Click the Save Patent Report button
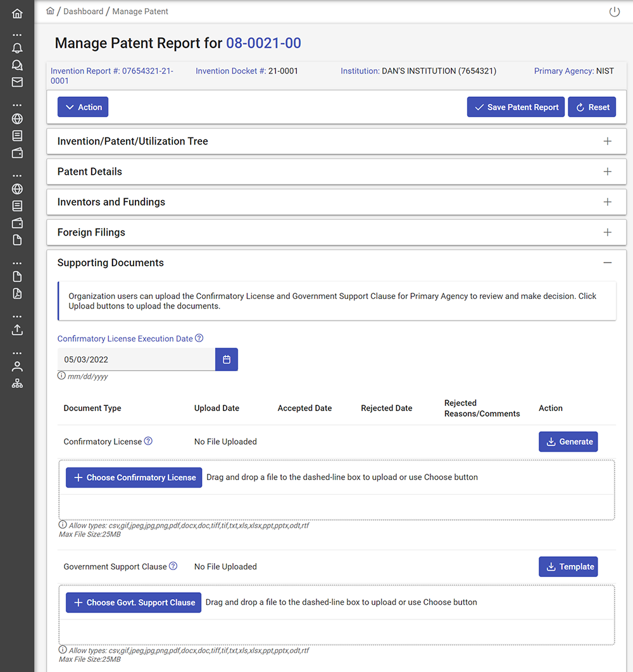 (x=515, y=107)
